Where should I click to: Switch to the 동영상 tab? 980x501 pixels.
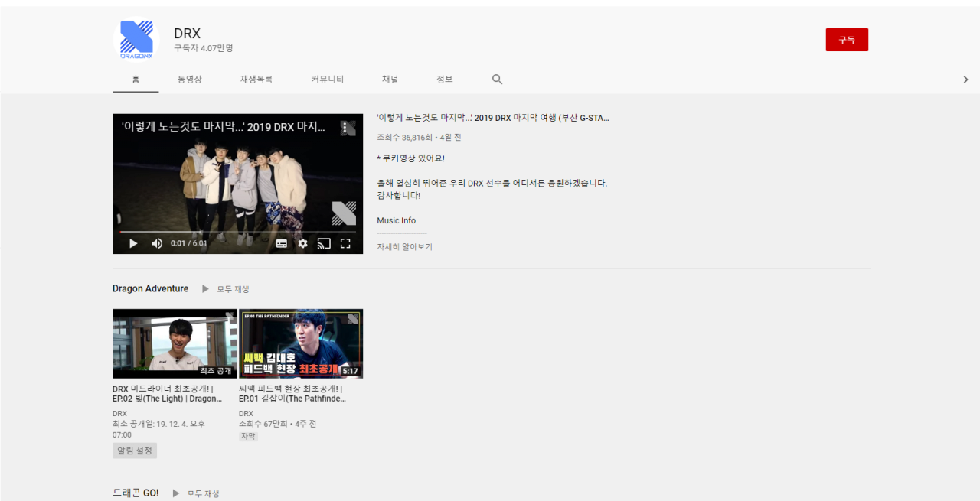[190, 80]
